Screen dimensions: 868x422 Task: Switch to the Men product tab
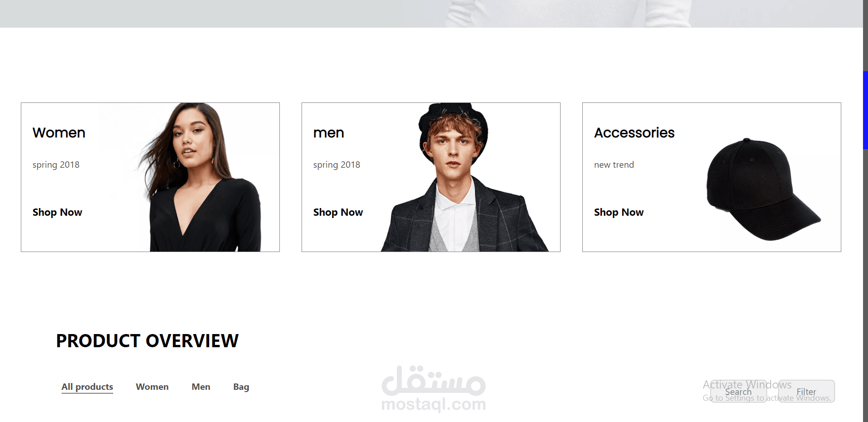pyautogui.click(x=201, y=387)
